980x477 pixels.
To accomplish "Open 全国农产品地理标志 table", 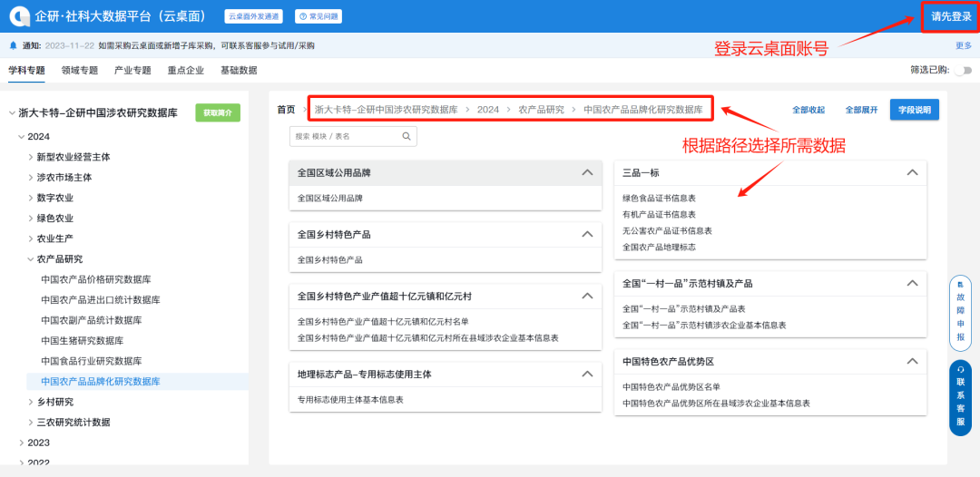I will pos(660,247).
